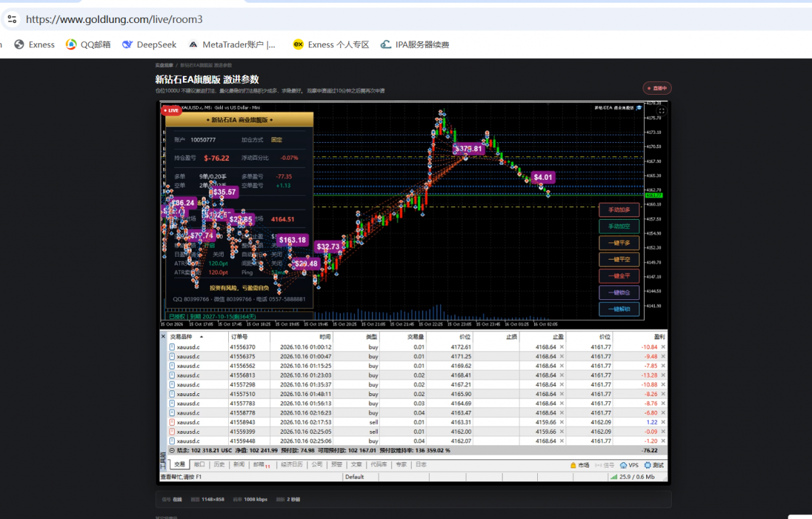Click the 一键全平 button
Image resolution: width=812 pixels, height=519 pixels.
tap(619, 276)
